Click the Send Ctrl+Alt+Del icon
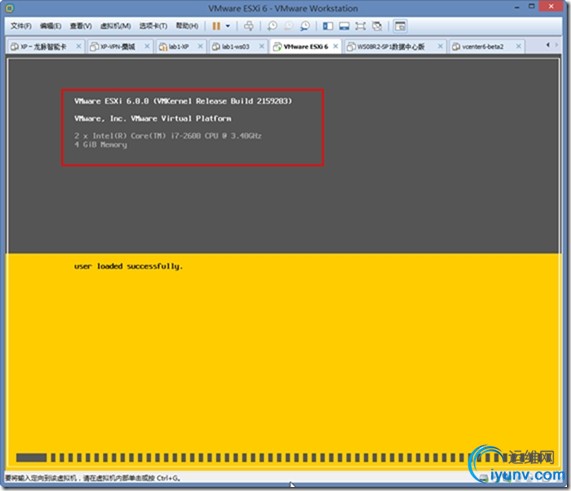The width and height of the screenshot is (571, 491). (x=249, y=26)
